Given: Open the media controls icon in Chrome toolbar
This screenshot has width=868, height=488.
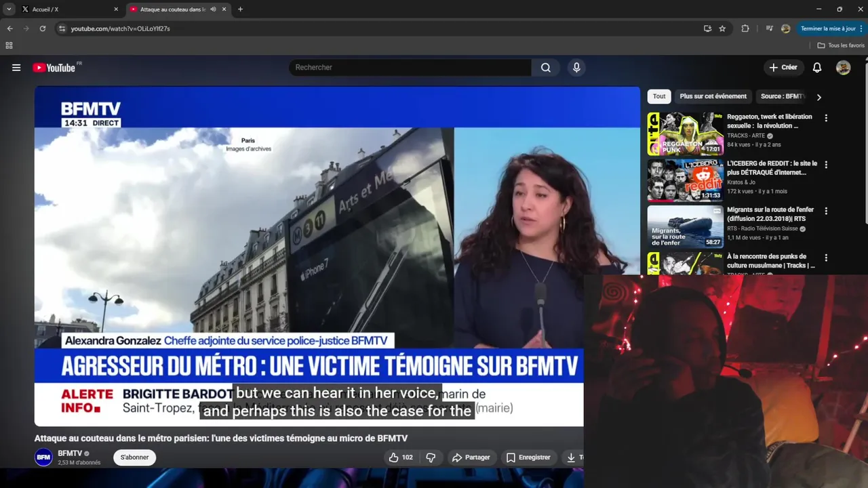Looking at the screenshot, I should [769, 28].
